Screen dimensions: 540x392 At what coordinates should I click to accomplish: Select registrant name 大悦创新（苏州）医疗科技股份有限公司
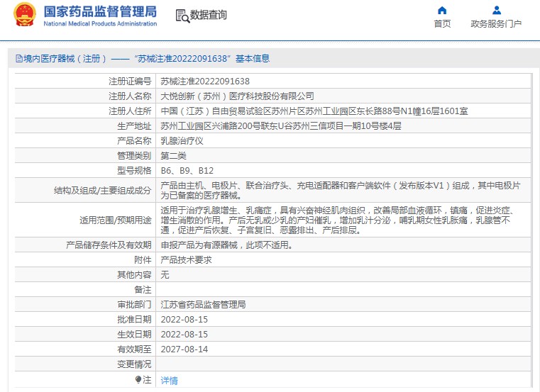coord(237,96)
